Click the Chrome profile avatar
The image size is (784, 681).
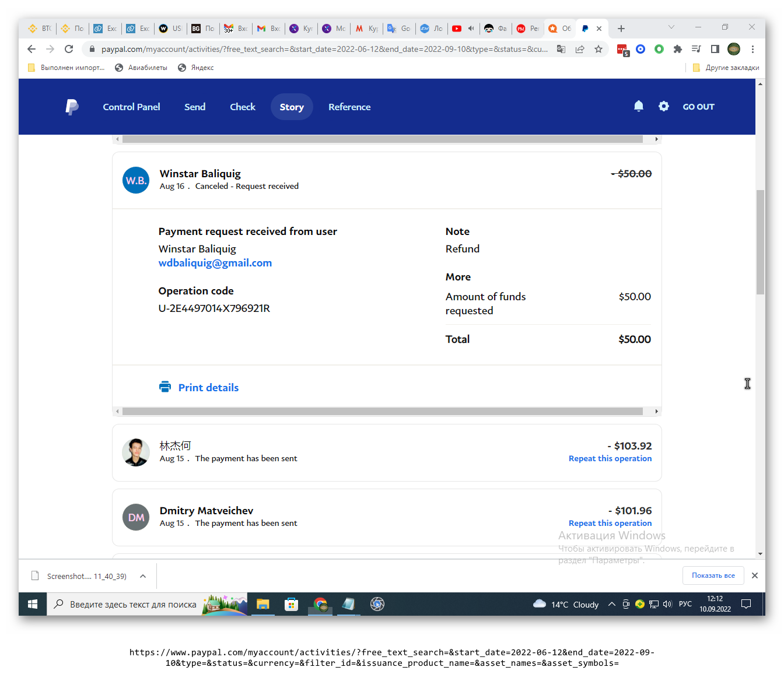pyautogui.click(x=734, y=49)
